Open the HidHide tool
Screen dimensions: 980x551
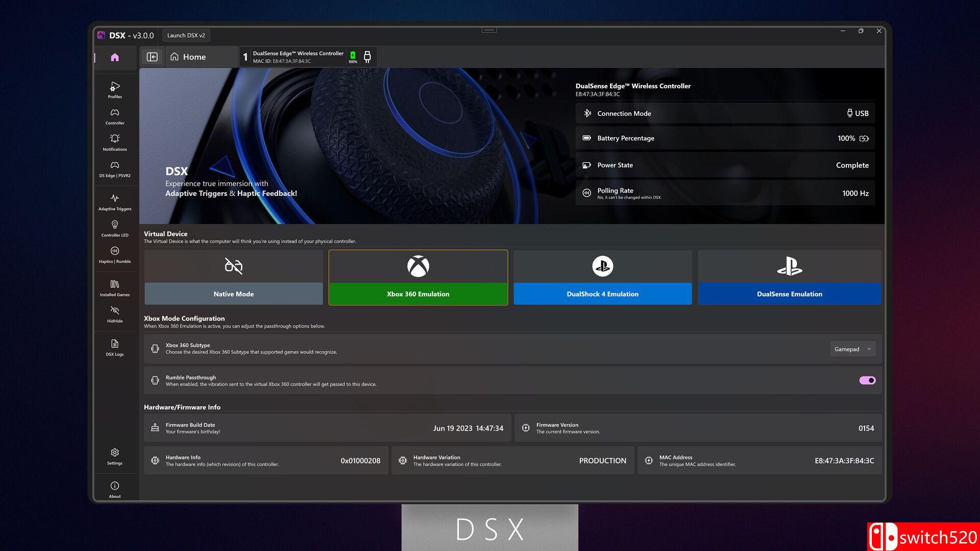114,314
